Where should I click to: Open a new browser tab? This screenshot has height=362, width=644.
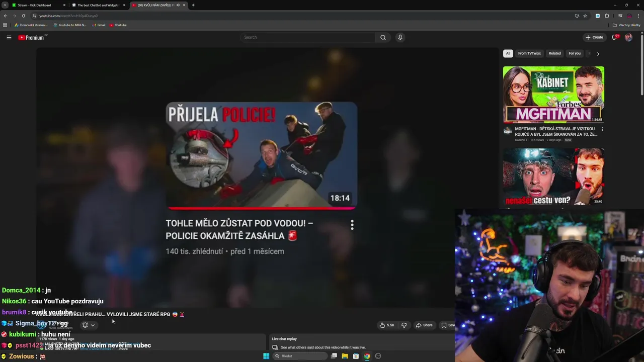(x=193, y=5)
